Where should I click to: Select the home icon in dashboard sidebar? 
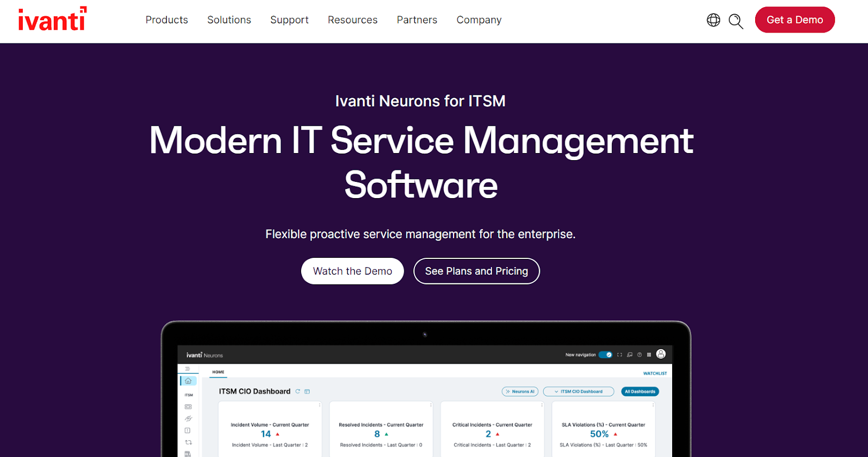(188, 381)
